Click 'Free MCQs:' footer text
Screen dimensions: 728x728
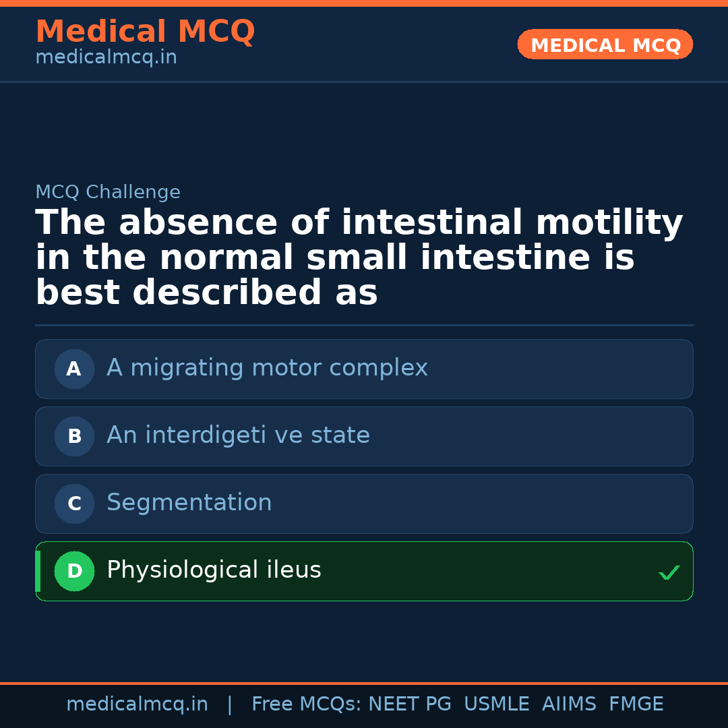point(307,704)
